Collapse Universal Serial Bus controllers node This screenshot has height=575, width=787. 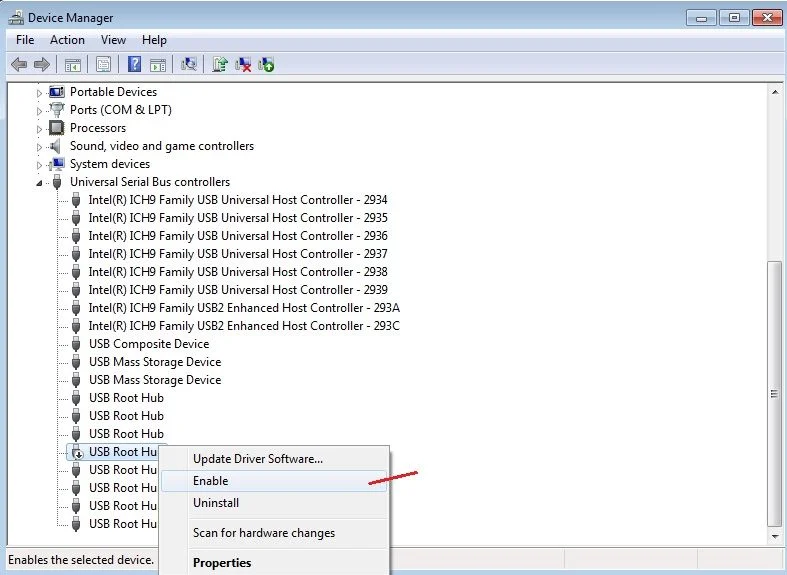(x=39, y=183)
